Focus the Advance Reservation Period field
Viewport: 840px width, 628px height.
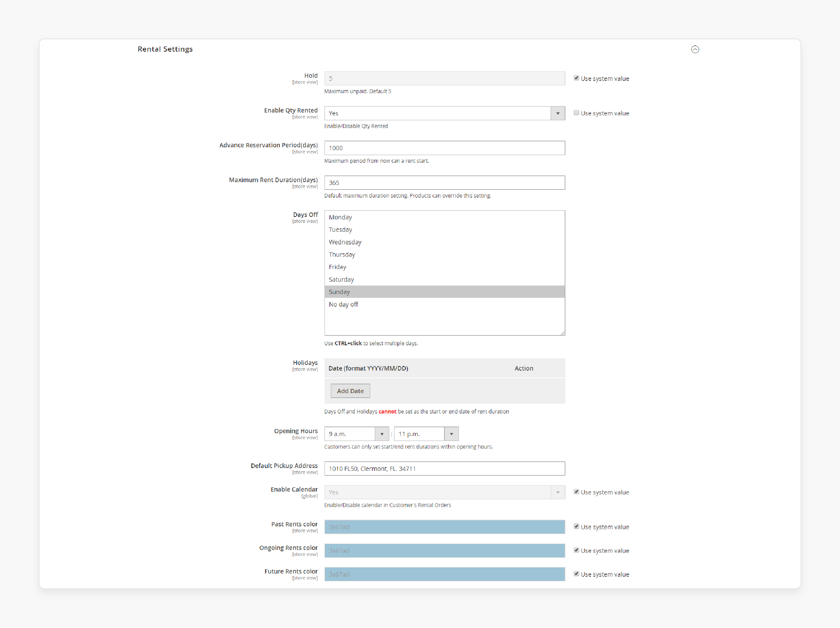[444, 148]
